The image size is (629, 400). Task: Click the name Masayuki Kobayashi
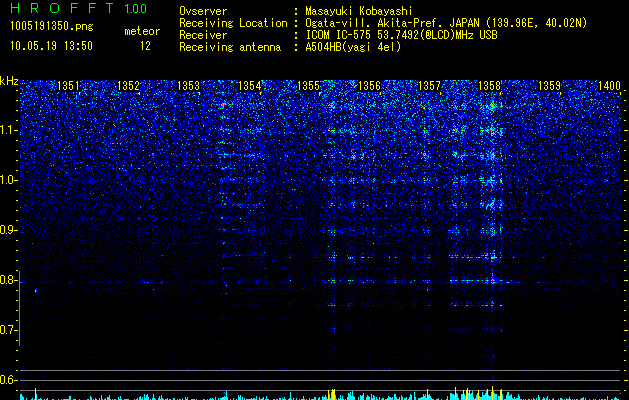(359, 11)
